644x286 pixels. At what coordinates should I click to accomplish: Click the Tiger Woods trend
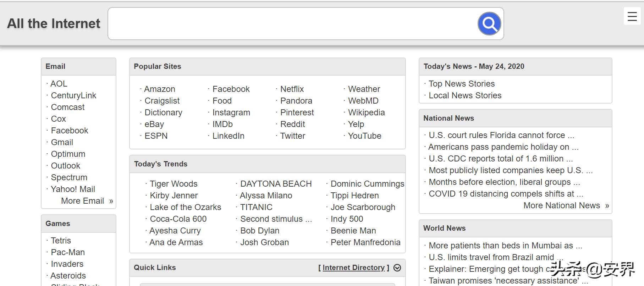tap(174, 184)
